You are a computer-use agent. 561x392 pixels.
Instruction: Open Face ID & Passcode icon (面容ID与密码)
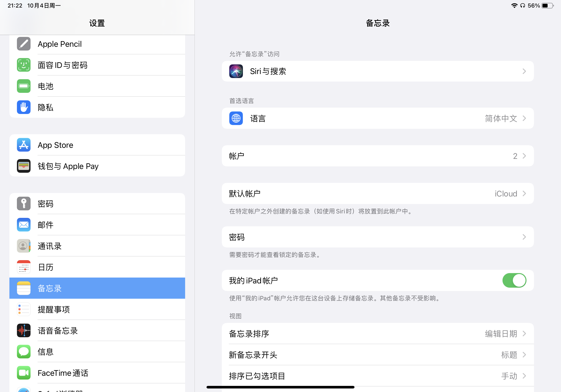click(24, 65)
